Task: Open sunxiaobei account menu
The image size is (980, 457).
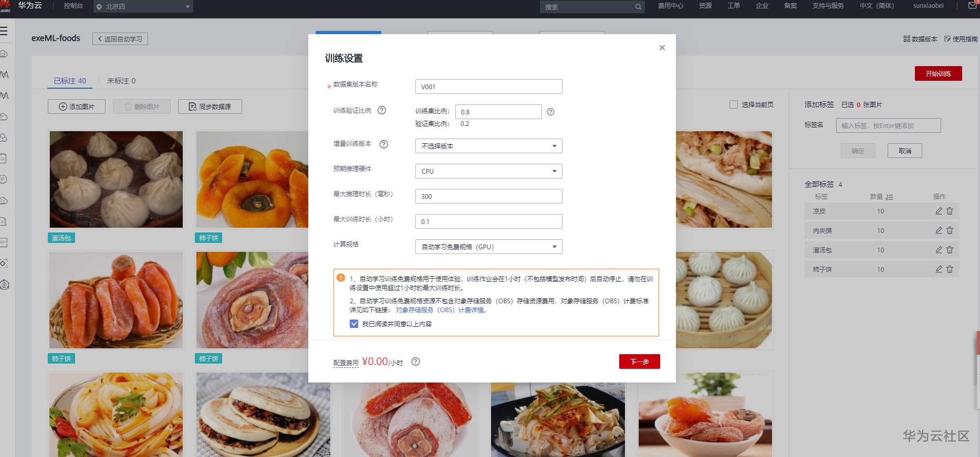Action: click(x=928, y=6)
